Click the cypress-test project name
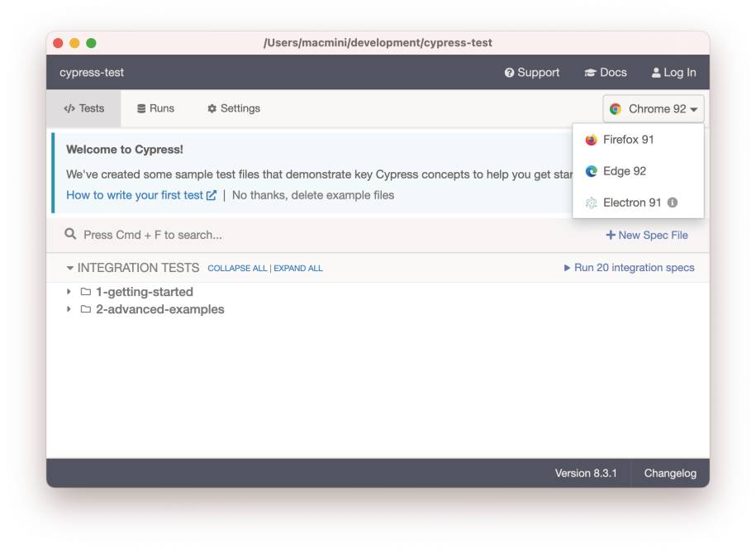 [x=92, y=73]
